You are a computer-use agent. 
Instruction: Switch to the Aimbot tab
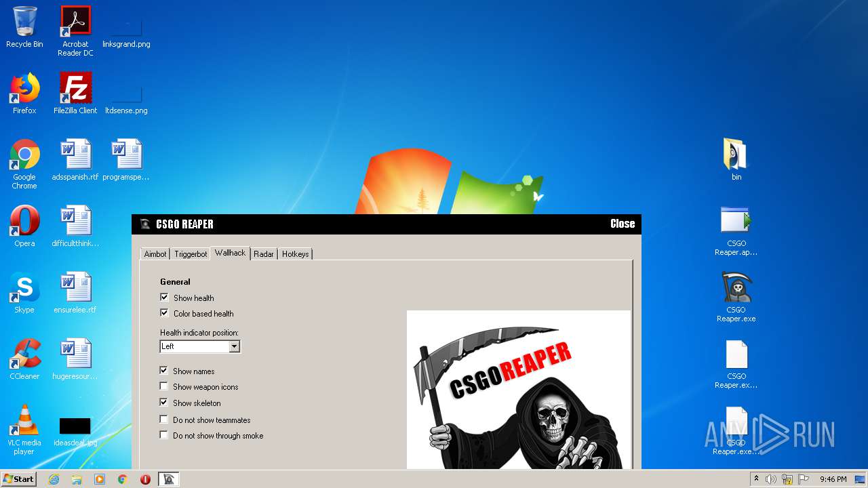[155, 254]
